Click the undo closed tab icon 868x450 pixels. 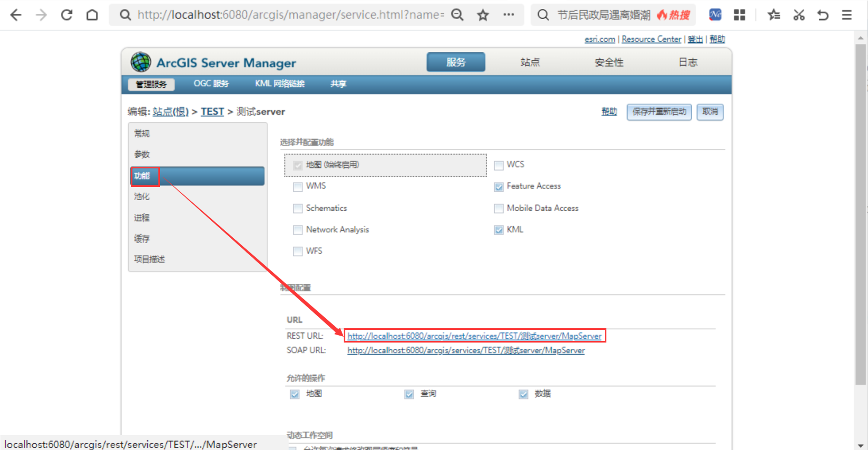(823, 15)
